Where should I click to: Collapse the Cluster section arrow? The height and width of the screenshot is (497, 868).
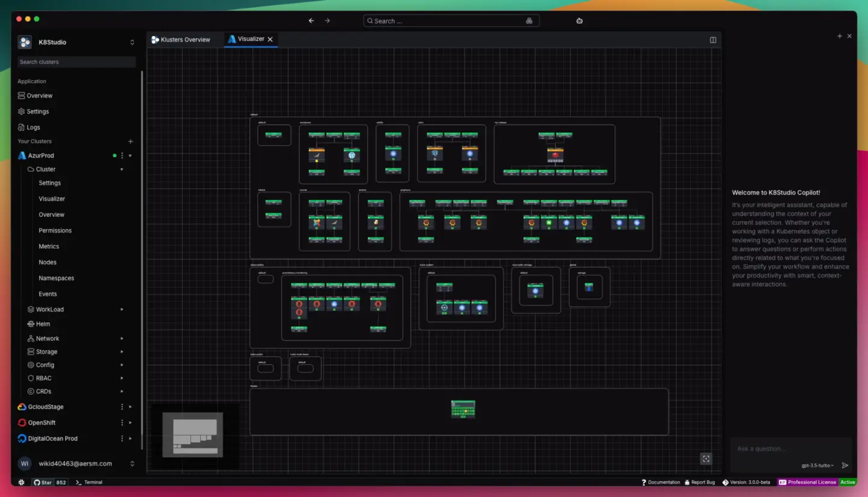point(122,169)
